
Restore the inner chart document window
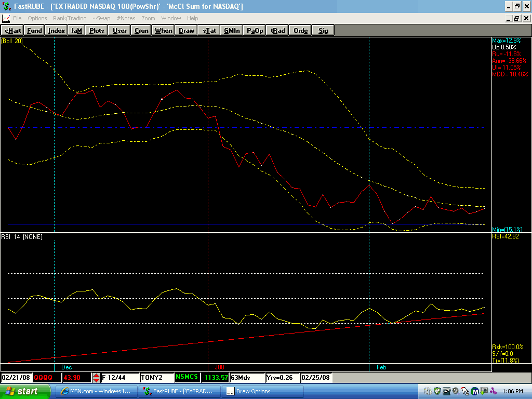[517, 18]
